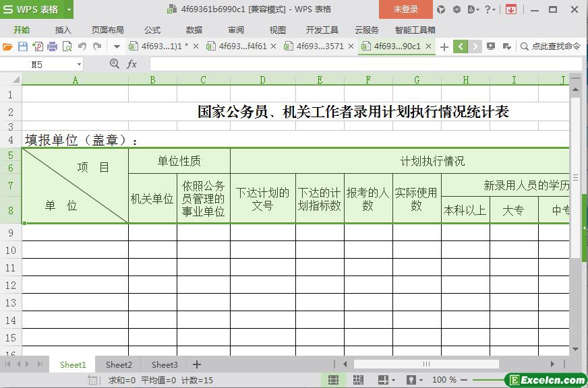Click the Save icon in the toolbar

(x=22, y=46)
